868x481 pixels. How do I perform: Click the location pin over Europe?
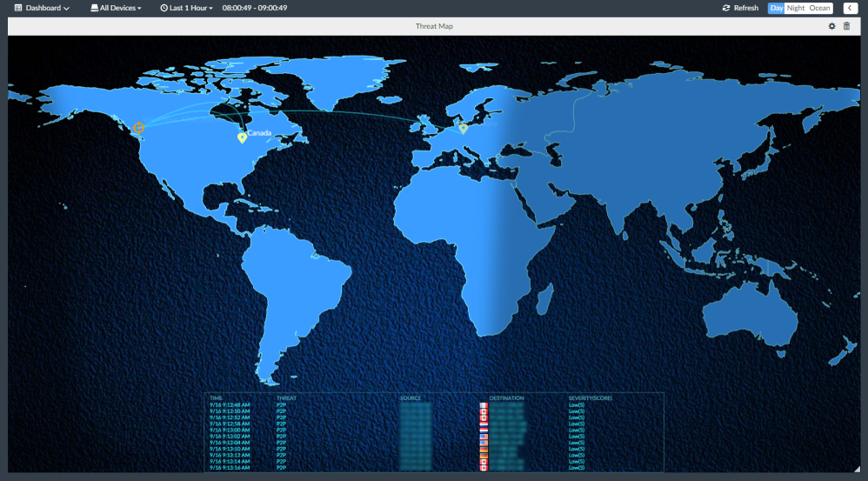tap(463, 129)
